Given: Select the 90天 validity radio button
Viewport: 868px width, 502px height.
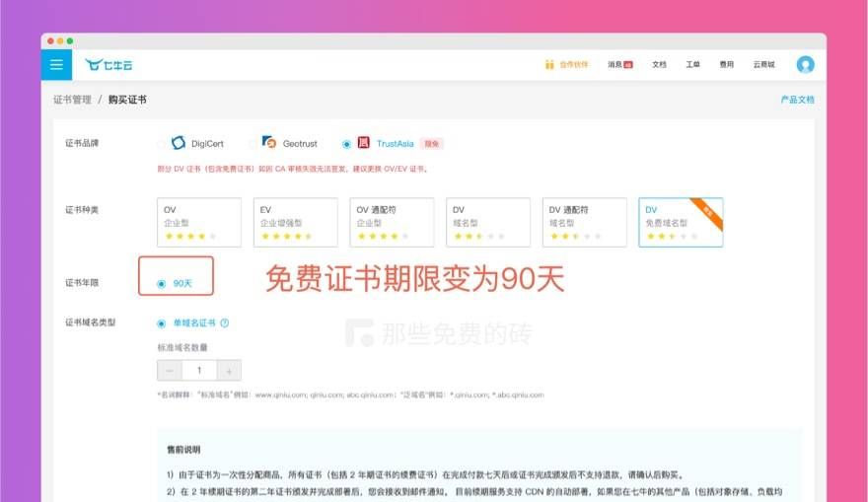Looking at the screenshot, I should [161, 284].
